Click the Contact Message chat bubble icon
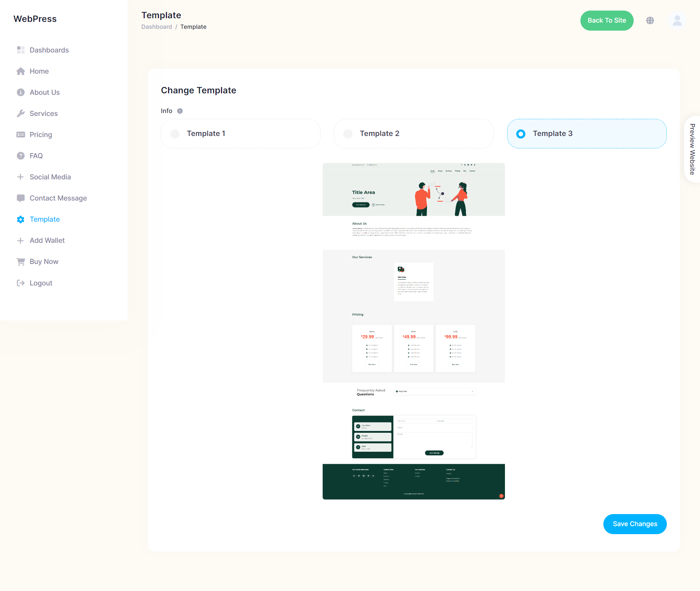The width and height of the screenshot is (700, 591). tap(21, 198)
